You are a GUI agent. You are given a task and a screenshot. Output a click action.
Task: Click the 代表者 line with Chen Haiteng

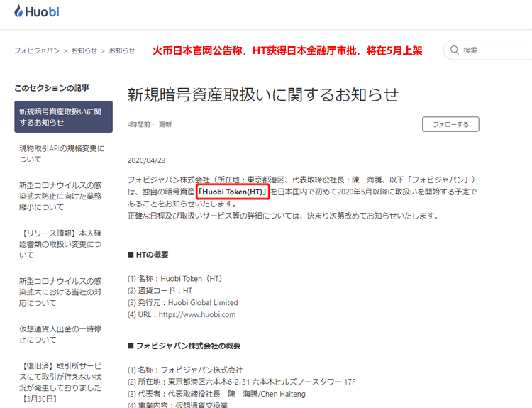pos(216,394)
